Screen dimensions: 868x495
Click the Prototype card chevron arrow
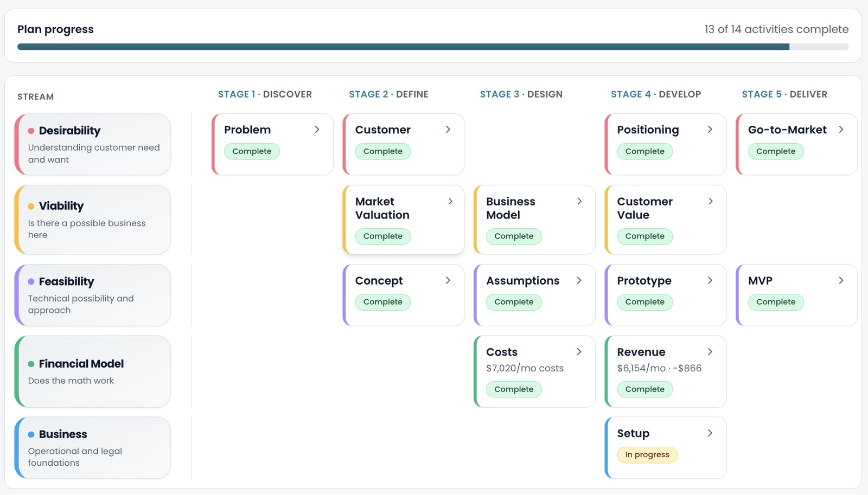point(710,280)
